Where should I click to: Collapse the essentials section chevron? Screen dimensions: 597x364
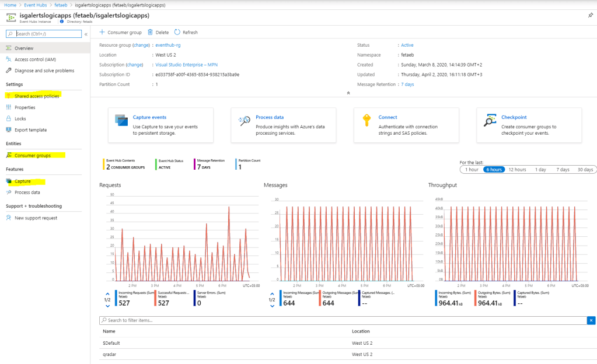tap(348, 93)
